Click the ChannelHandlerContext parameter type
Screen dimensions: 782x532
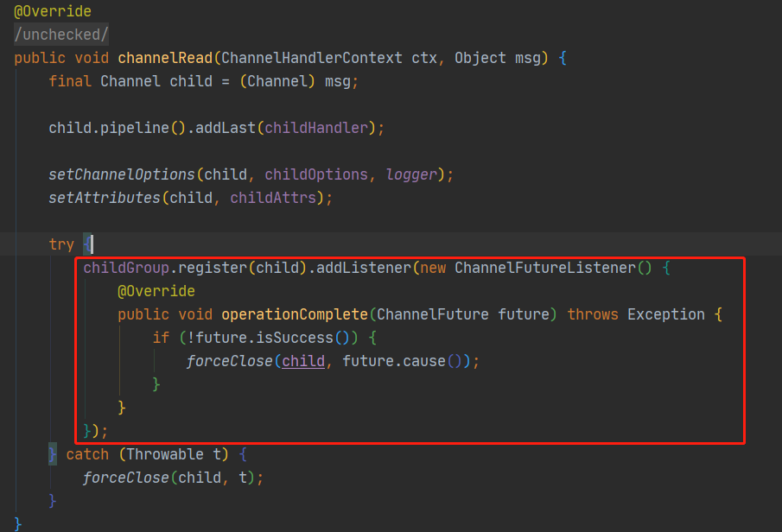coord(312,59)
